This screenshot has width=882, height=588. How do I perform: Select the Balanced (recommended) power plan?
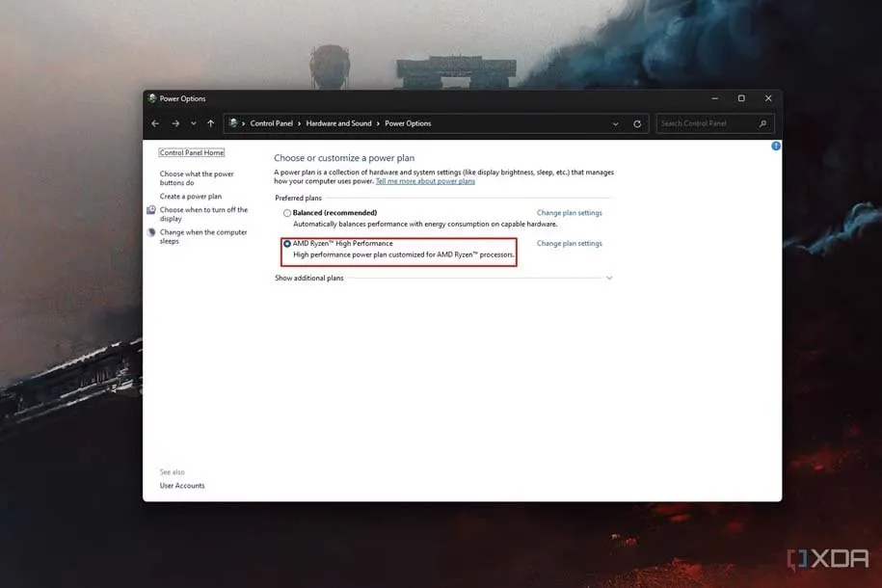tap(287, 213)
